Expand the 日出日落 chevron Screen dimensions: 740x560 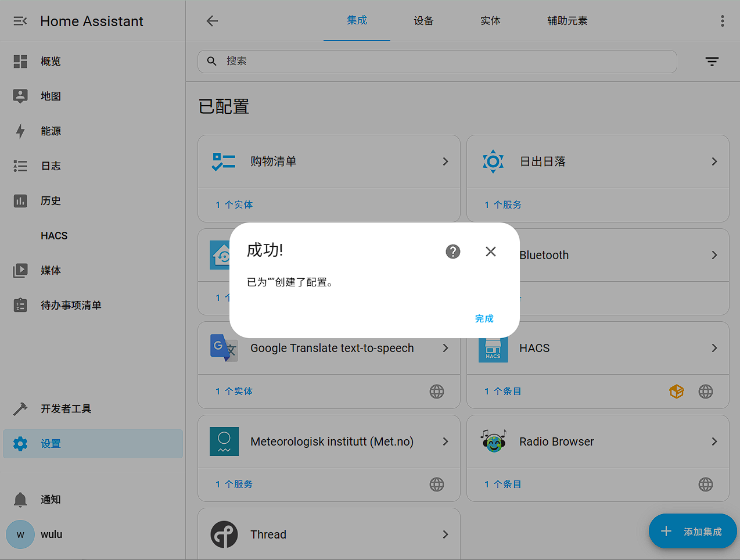coord(714,161)
